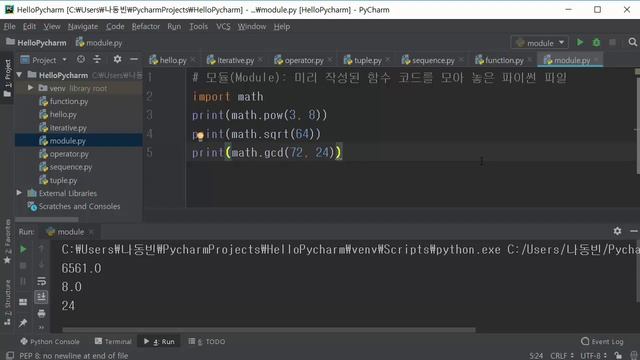Open the File menu
Image resolution: width=640 pixels, height=360 pixels.
(x=9, y=27)
